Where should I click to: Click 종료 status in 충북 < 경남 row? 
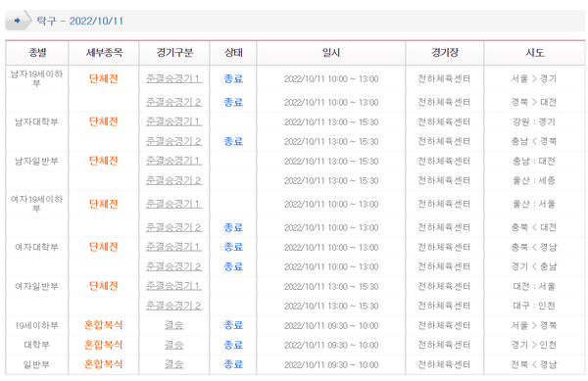tap(233, 247)
